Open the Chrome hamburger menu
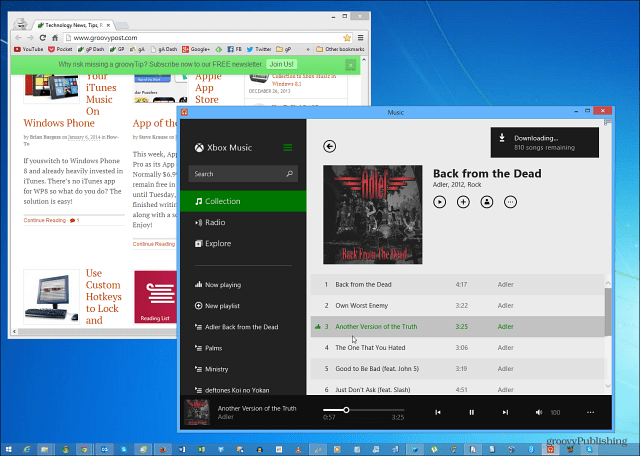Image resolution: width=640 pixels, height=456 pixels. pos(360,38)
